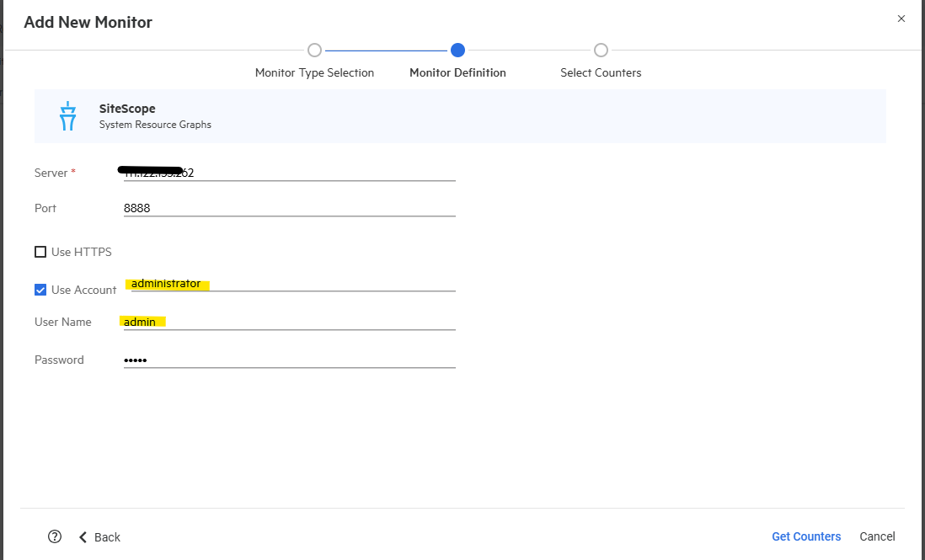
Task: Open the help question mark icon
Action: (x=55, y=536)
